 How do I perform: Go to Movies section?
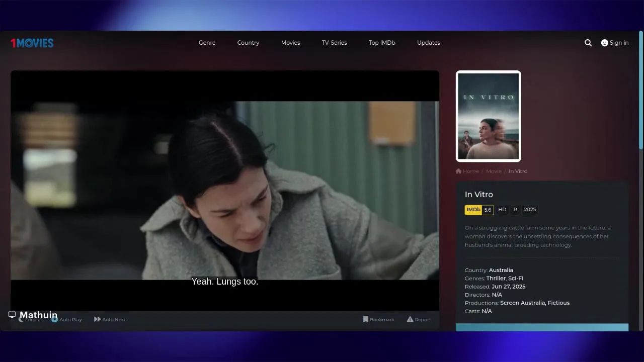(x=291, y=43)
